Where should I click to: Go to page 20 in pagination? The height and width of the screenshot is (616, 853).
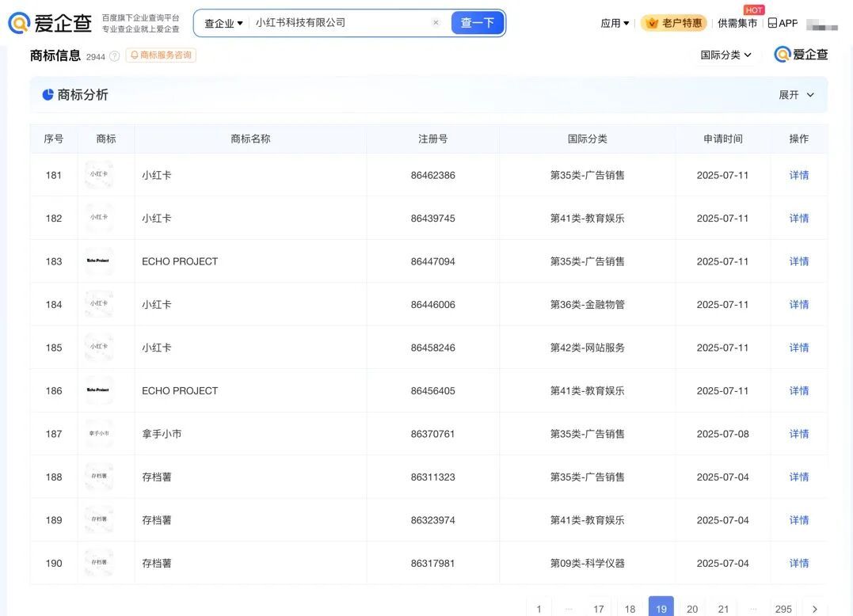point(691,608)
